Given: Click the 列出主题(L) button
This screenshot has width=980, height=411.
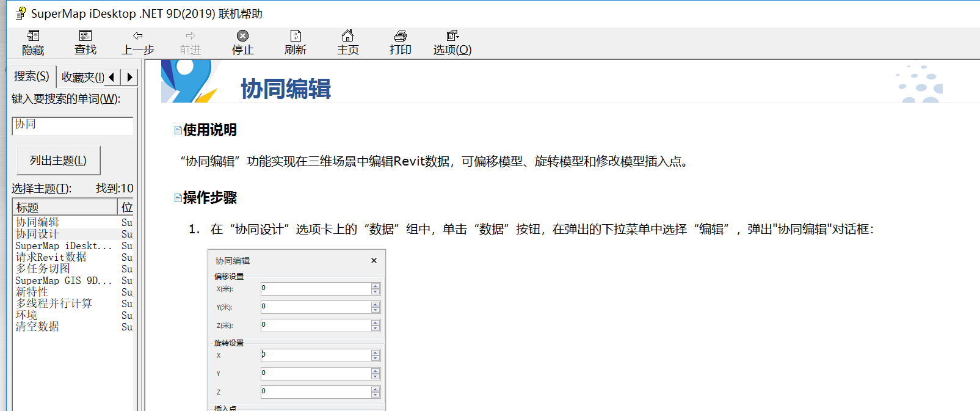Looking at the screenshot, I should [x=58, y=161].
